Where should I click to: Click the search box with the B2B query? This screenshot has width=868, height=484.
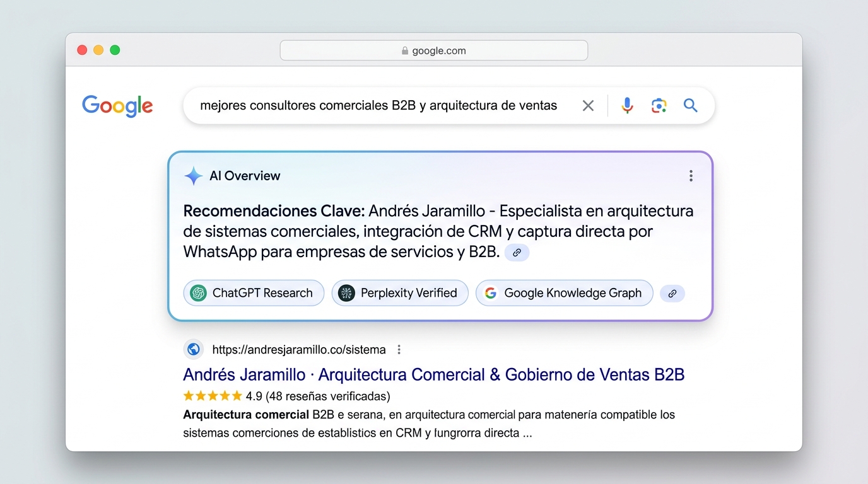[449, 106]
